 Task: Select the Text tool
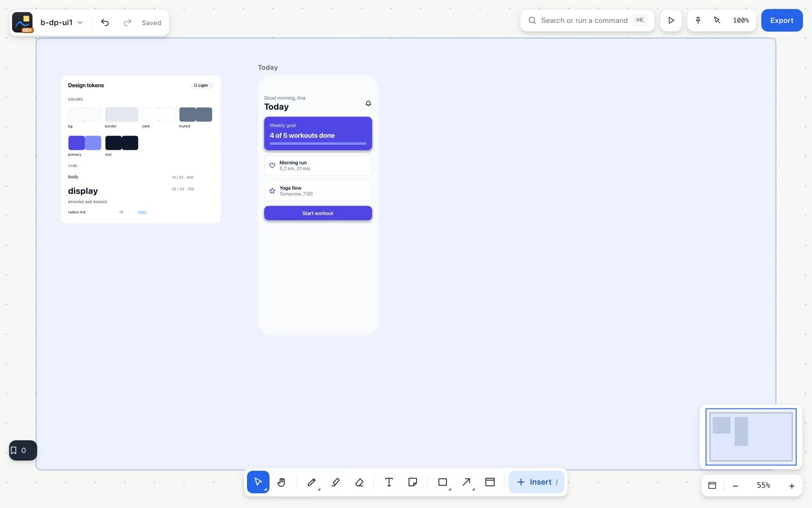[x=389, y=482]
